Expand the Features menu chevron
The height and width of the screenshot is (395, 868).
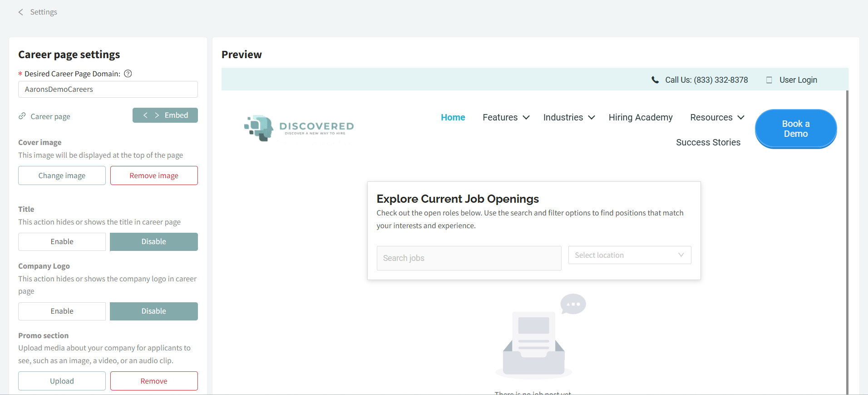click(526, 117)
